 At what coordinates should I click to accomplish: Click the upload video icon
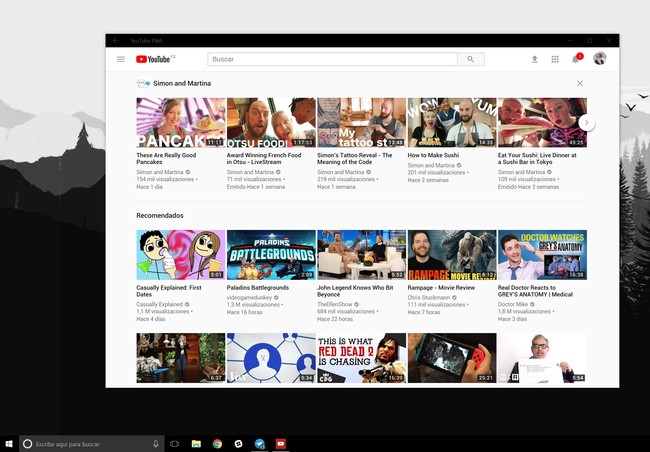pyautogui.click(x=534, y=59)
